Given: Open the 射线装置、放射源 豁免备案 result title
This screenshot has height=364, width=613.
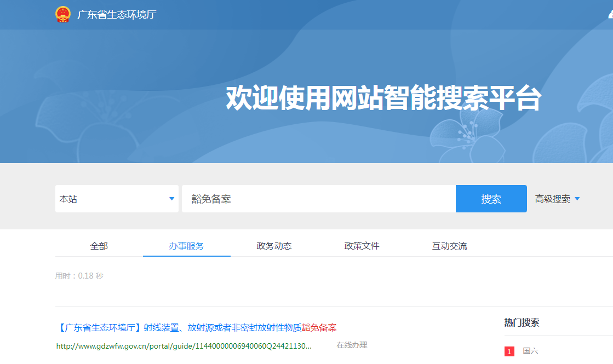Looking at the screenshot, I should point(197,328).
